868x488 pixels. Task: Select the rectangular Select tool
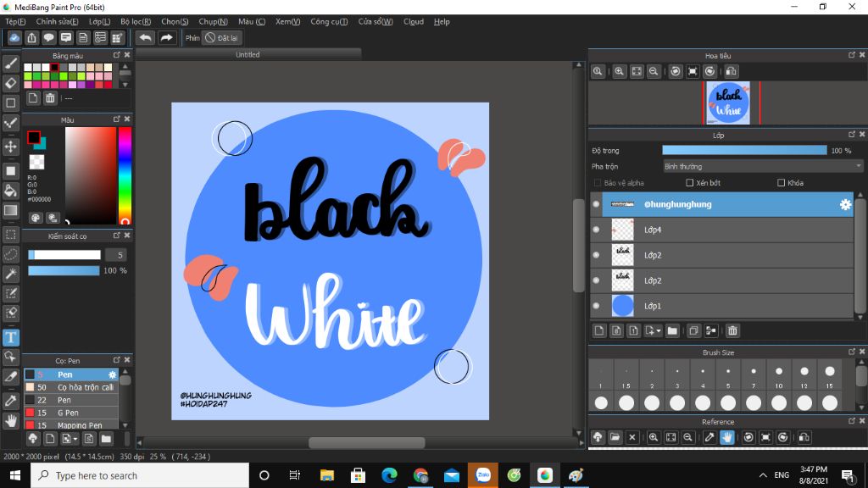click(10, 235)
